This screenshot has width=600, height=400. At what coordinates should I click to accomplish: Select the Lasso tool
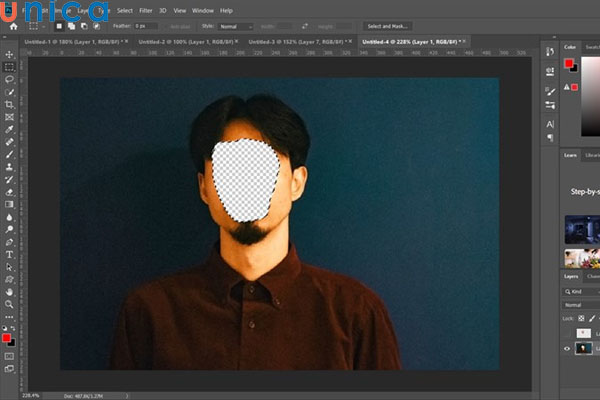[x=9, y=80]
